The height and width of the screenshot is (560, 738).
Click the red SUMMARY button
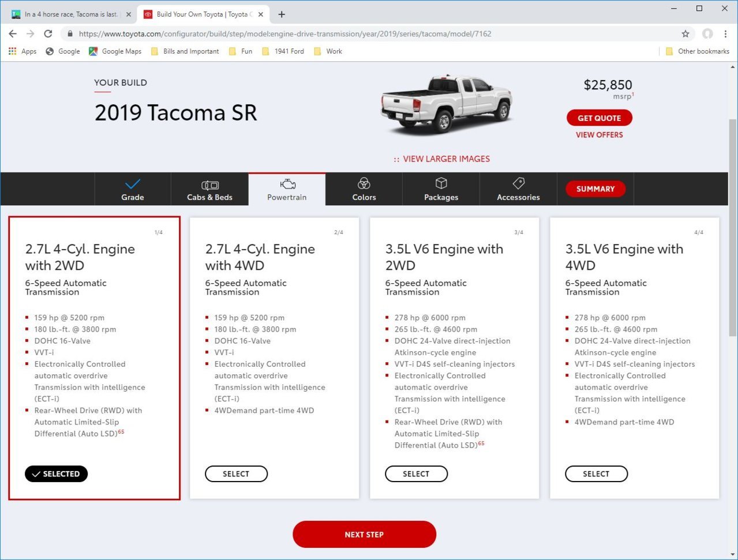pos(595,189)
